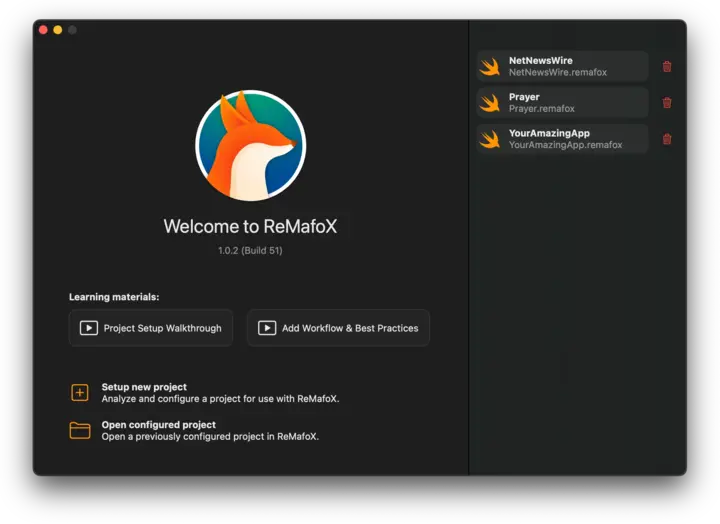Click the Swift icon beside NetNewsWire
Screen dimensions: 720x524
click(x=490, y=67)
